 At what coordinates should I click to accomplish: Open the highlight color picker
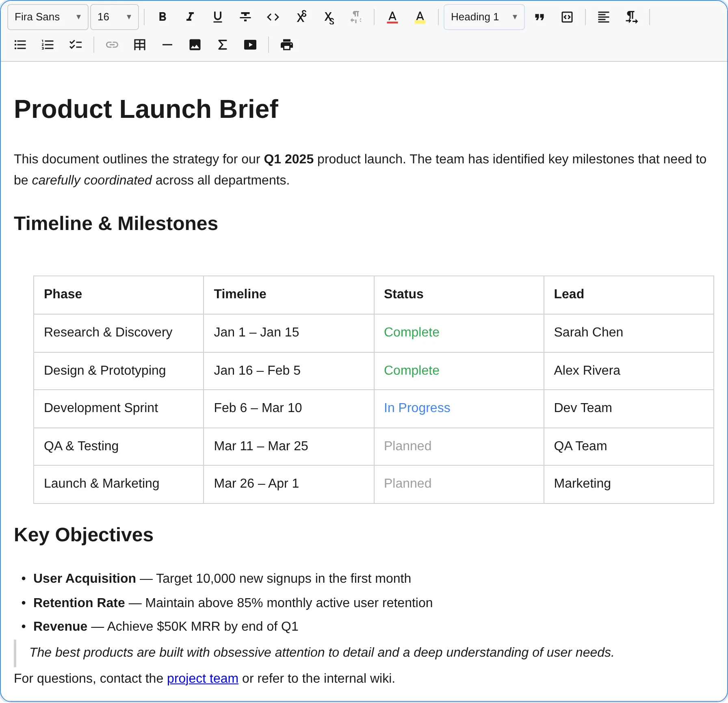pos(420,17)
